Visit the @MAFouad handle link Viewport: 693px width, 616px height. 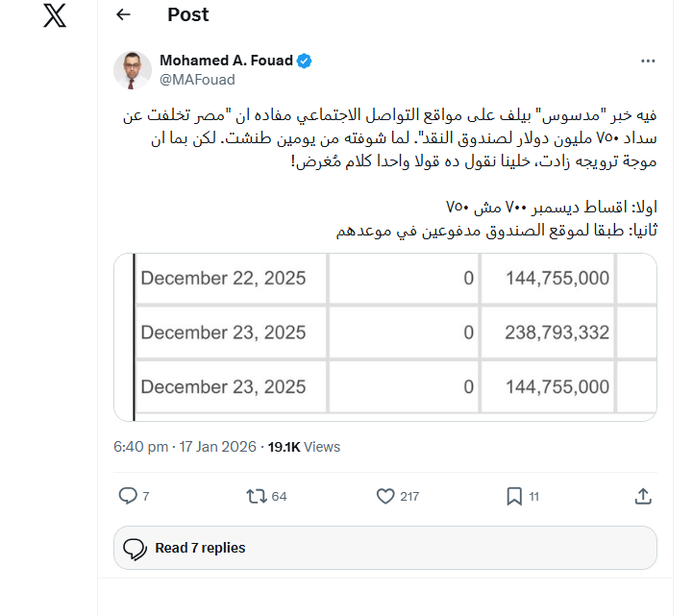(197, 80)
